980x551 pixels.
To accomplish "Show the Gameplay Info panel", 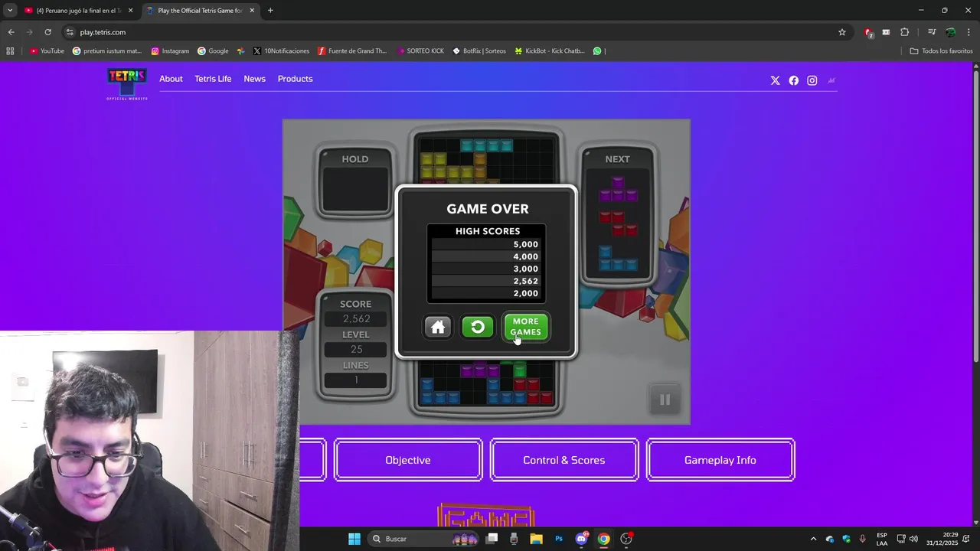I will 720,460.
